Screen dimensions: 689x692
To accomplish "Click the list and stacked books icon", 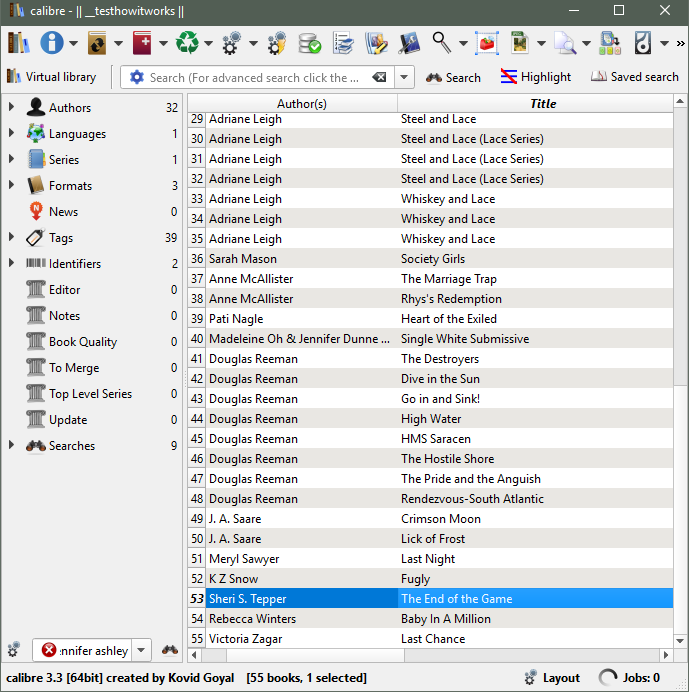I will click(x=343, y=43).
